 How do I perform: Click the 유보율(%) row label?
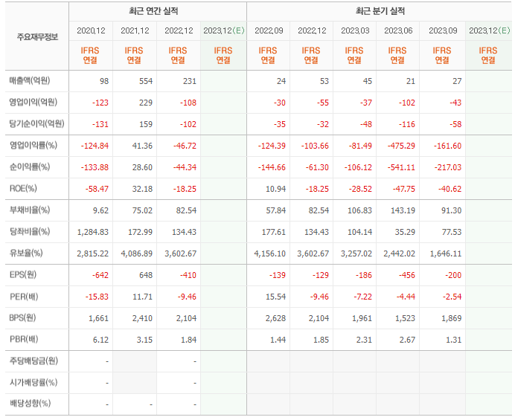[26, 253]
